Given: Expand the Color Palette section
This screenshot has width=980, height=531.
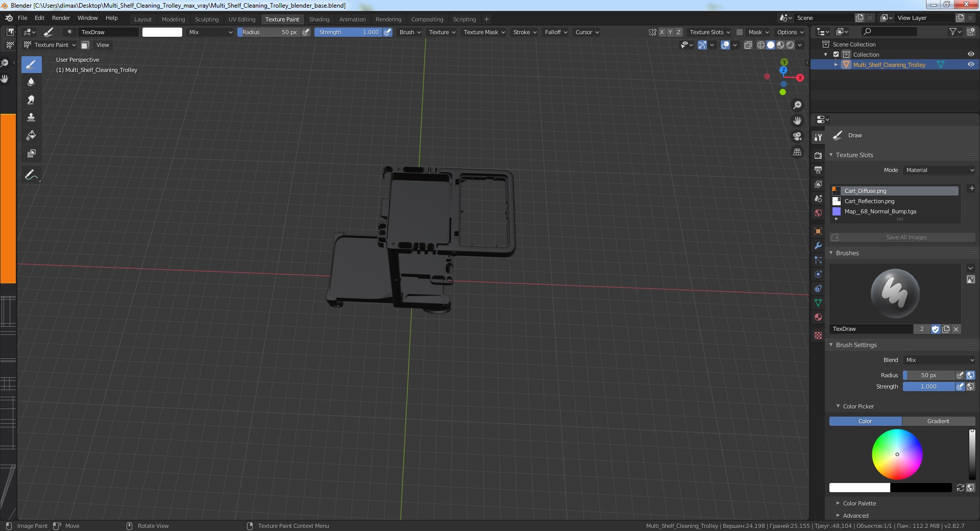Looking at the screenshot, I should point(838,503).
